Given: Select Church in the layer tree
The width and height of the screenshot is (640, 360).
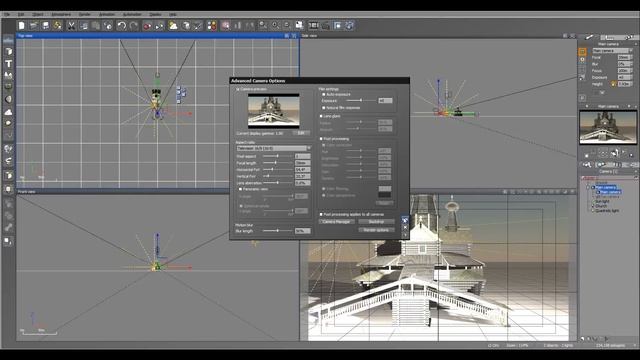Looking at the screenshot, I should pos(601,206).
